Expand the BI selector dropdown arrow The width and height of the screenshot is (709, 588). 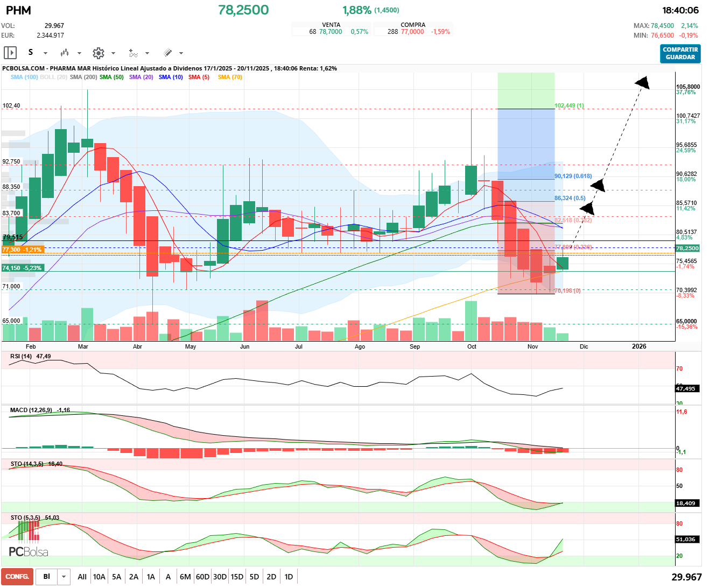point(64,577)
